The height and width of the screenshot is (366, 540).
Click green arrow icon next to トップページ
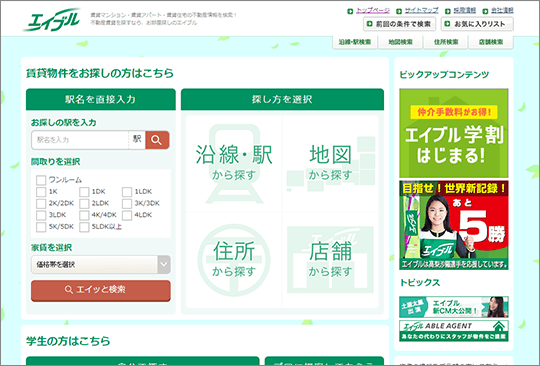click(350, 11)
